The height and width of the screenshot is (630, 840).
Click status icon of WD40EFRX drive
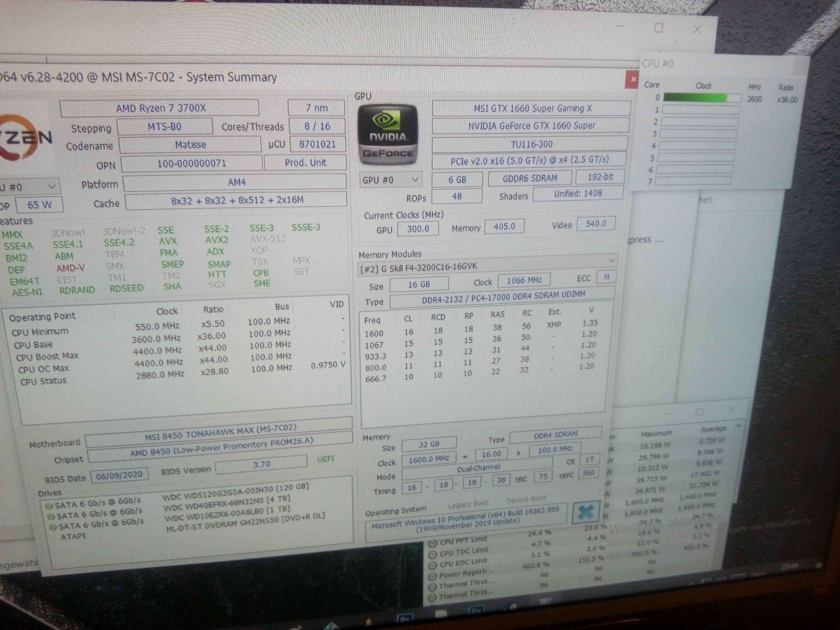50,517
